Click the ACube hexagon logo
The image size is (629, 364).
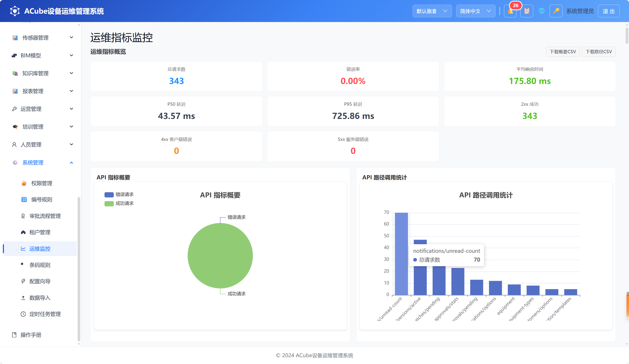tap(15, 11)
